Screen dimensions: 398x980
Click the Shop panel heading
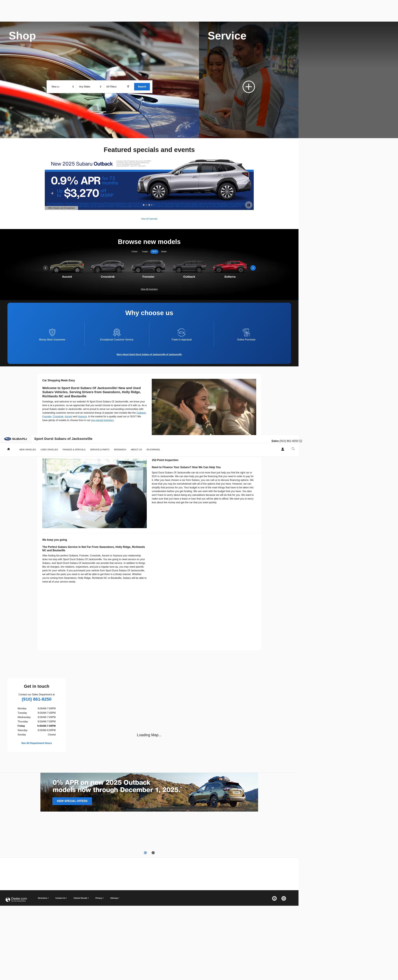[22, 36]
